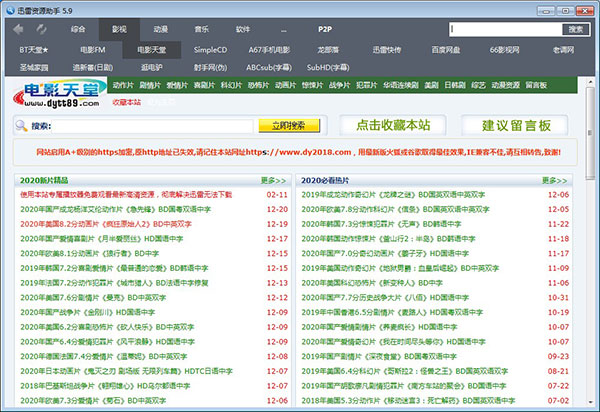
Task: Select the 音乐 tab
Action: 202,29
